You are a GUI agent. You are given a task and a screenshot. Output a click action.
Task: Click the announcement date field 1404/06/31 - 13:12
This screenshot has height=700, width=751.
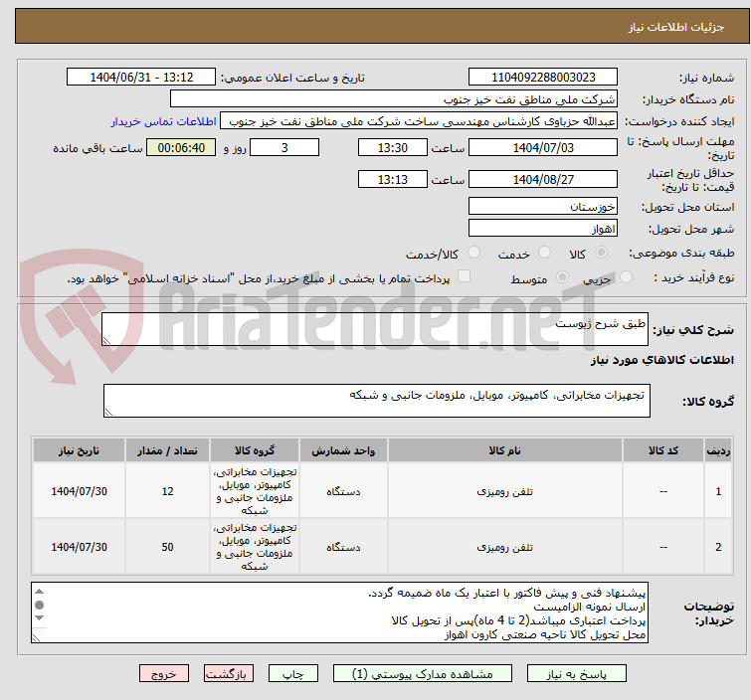tap(141, 78)
